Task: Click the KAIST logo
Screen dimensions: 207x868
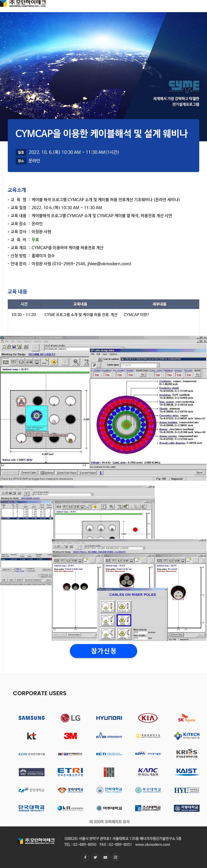Action: pos(187,771)
